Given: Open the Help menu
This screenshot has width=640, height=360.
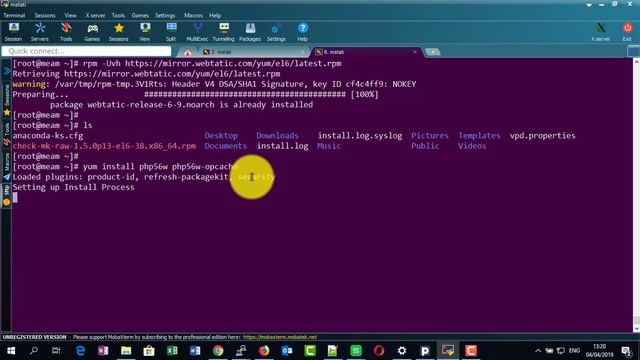Looking at the screenshot, I should (x=215, y=15).
